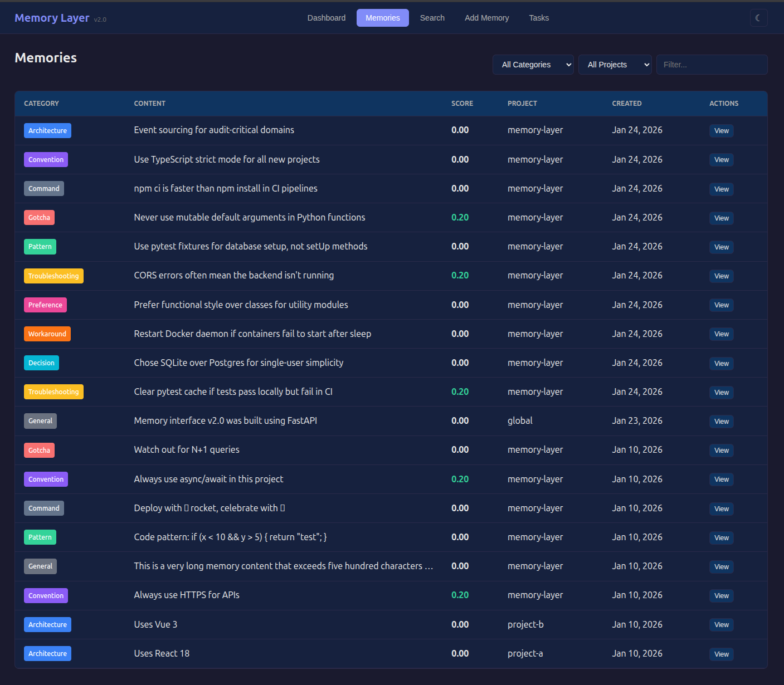The width and height of the screenshot is (784, 685).
Task: Click the Pattern tag on pytest fixtures row
Action: point(40,246)
